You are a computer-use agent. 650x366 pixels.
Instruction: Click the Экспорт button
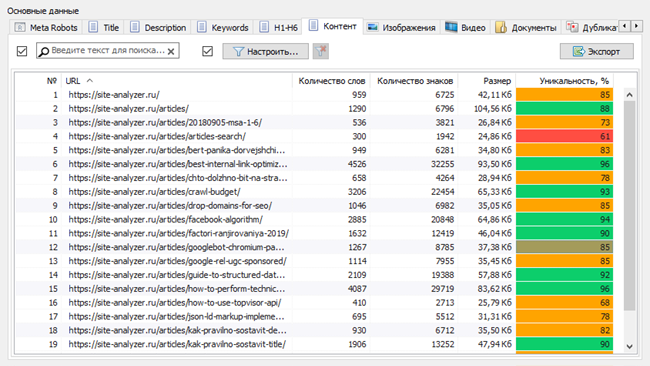click(597, 51)
